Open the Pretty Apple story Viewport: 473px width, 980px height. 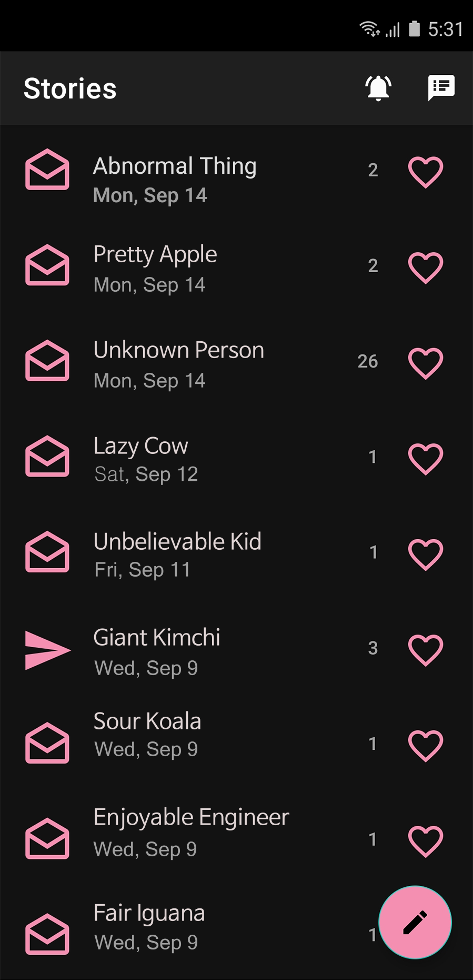click(x=155, y=255)
